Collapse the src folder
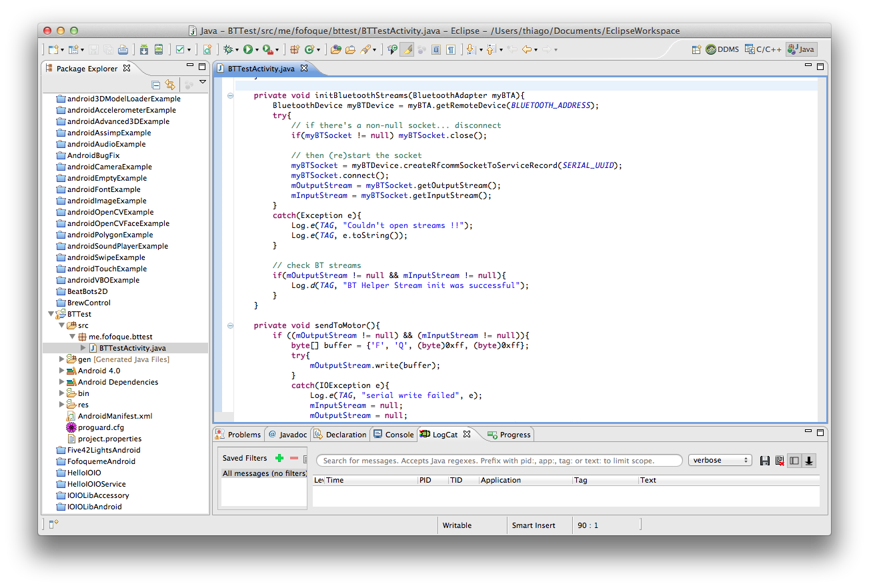This screenshot has width=869, height=588. [62, 325]
